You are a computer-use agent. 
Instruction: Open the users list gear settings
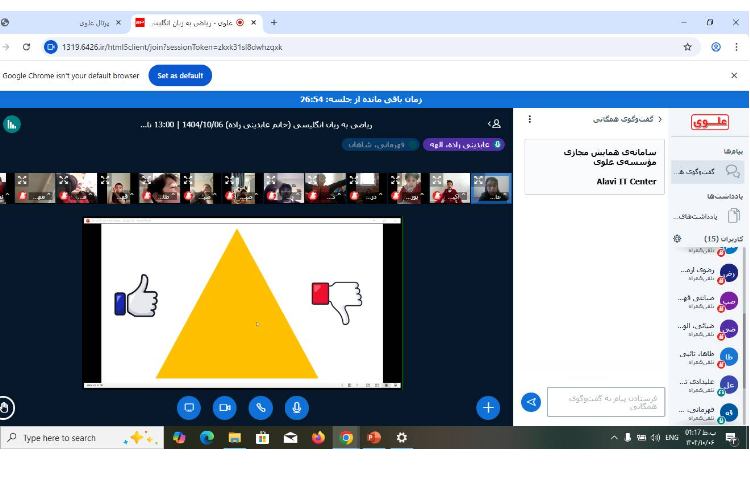pos(677,239)
